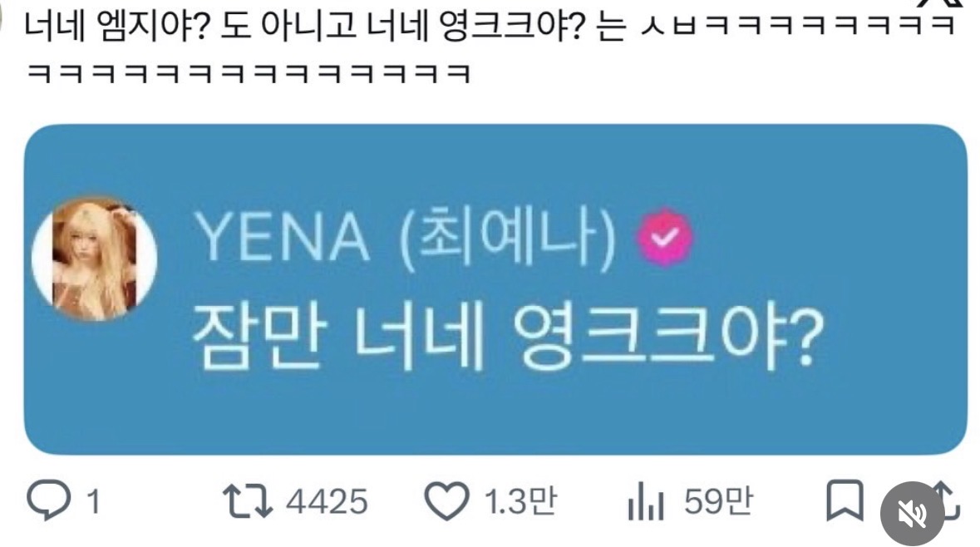980x547 pixels.
Task: Click the reply count 1
Action: coord(94,502)
